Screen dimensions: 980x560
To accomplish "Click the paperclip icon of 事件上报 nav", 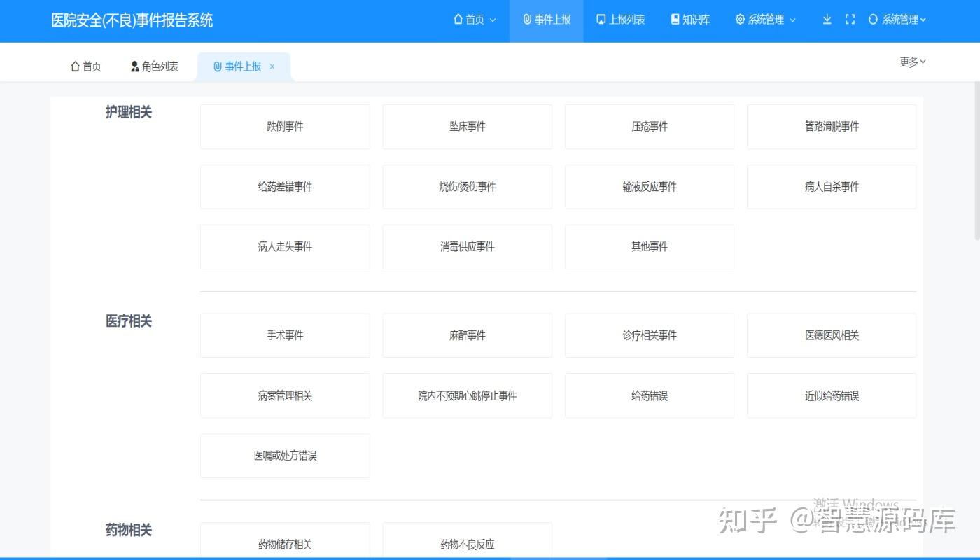I will pyautogui.click(x=527, y=20).
